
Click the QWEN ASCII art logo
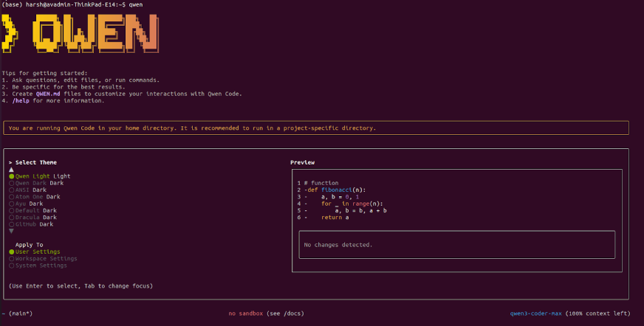(x=80, y=32)
